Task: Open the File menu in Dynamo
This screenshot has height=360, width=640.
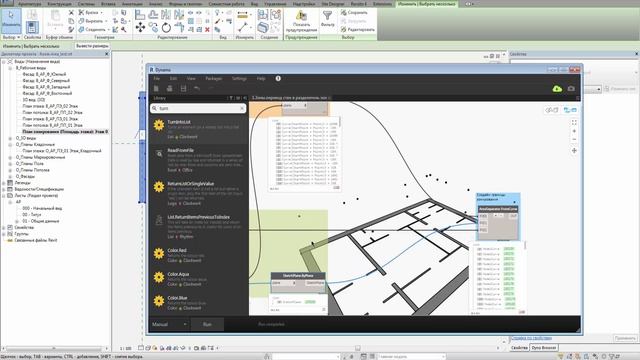Action: [157, 78]
